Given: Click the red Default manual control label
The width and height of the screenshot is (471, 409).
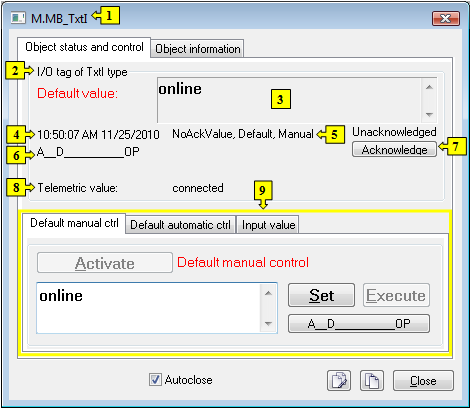Looking at the screenshot, I should point(243,263).
